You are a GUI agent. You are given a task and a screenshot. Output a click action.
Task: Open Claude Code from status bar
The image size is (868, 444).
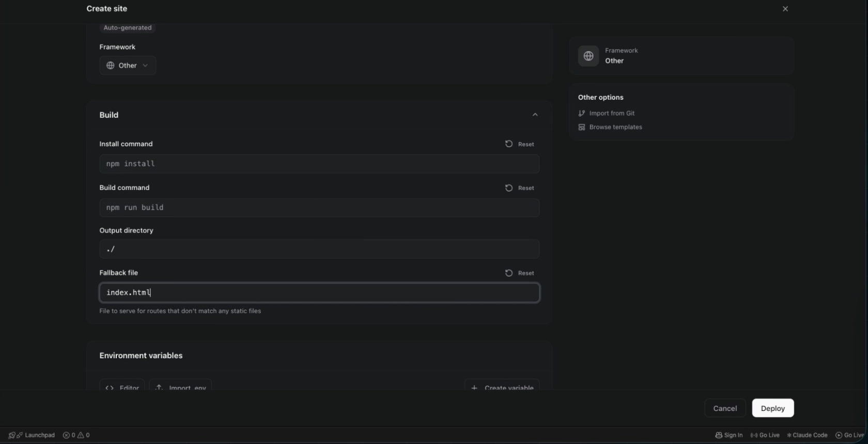(x=807, y=435)
